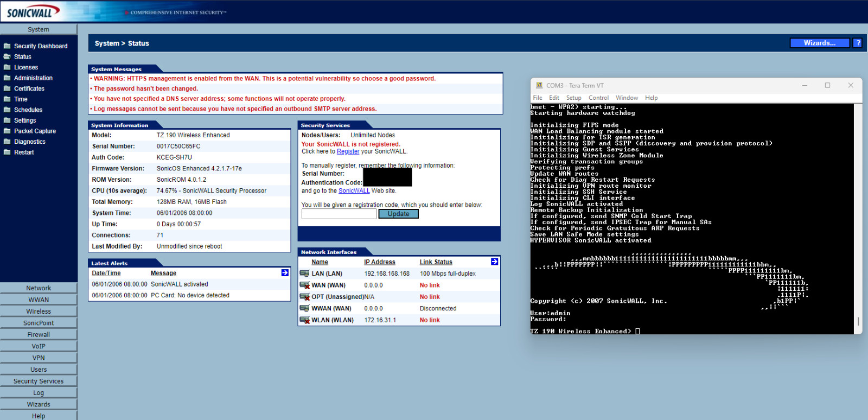Viewport: 868px width, 420px height.
Task: Expand the Help sidebar section
Action: [39, 416]
